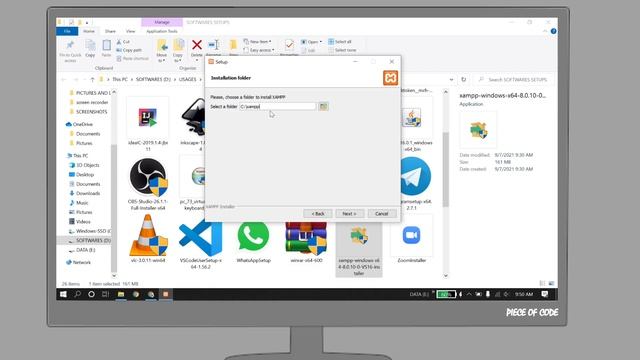Switch to the Home ribbon tab

89,31
